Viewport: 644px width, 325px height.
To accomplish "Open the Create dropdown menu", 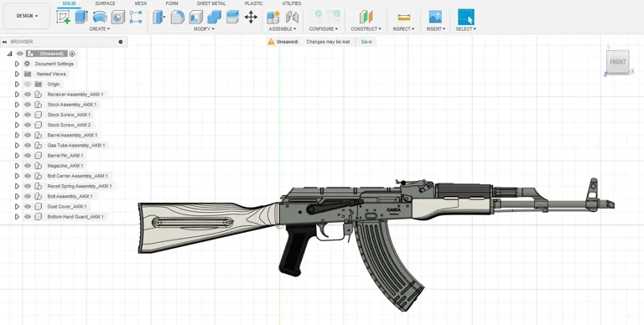I will pyautogui.click(x=100, y=29).
